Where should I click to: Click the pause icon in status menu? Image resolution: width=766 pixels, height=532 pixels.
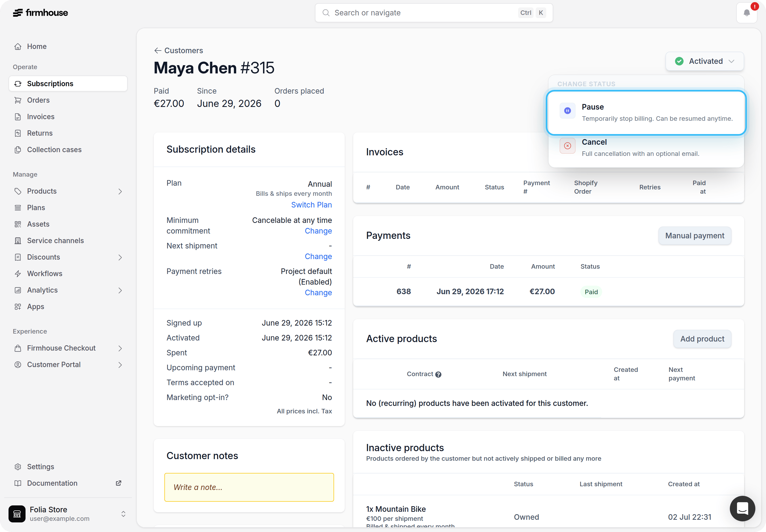tap(567, 111)
